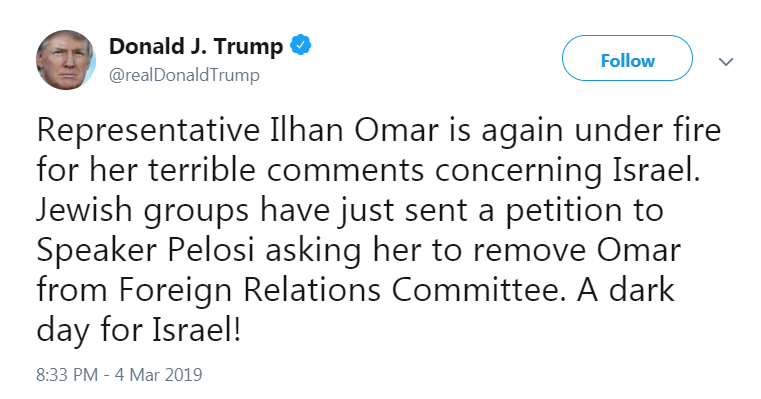Click the blue verified checkmark badge
The height and width of the screenshot is (399, 761).
pyautogui.click(x=300, y=45)
